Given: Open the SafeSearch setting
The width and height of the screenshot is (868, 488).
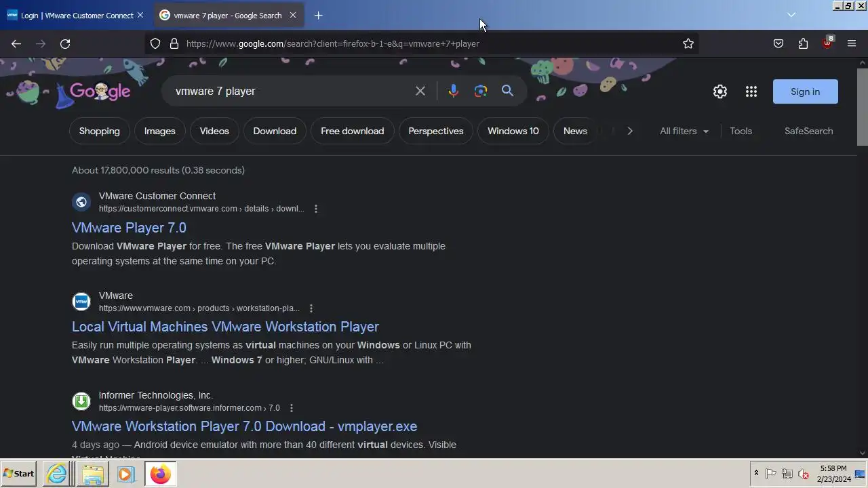Looking at the screenshot, I should [x=808, y=131].
